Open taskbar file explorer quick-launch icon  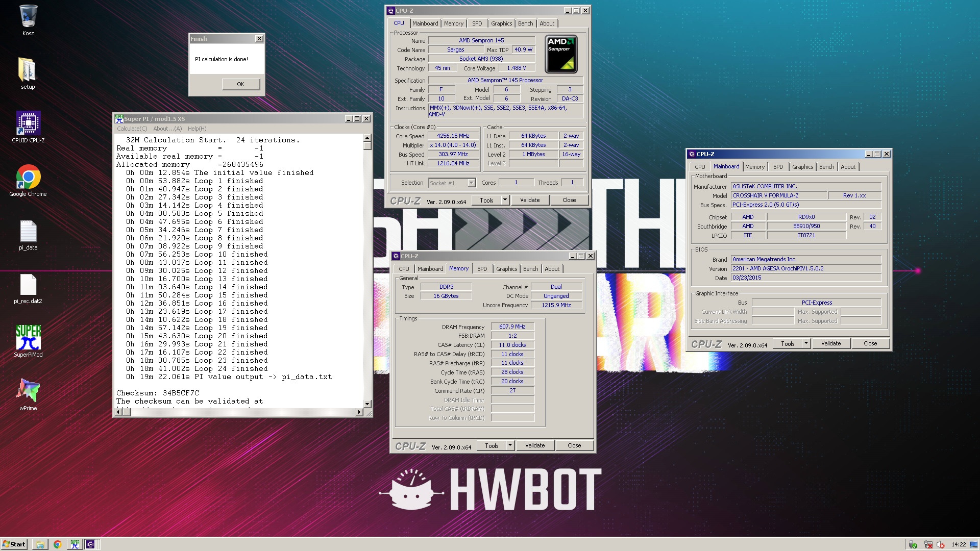(40, 544)
